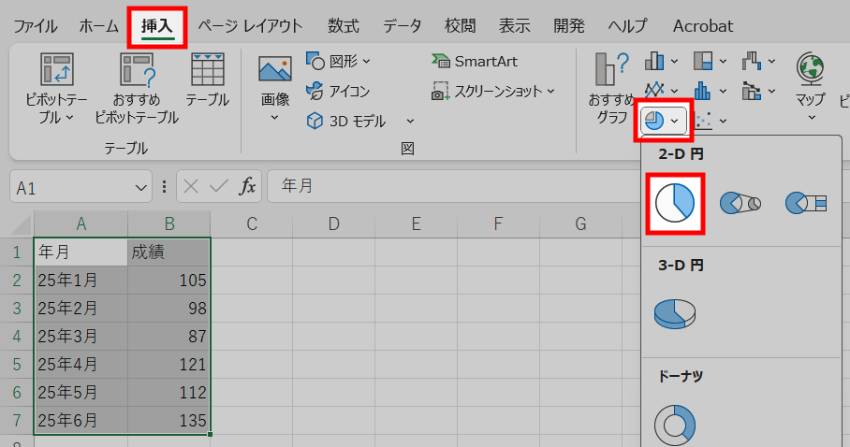
Task: Choose the 2-D pie chart
Action: point(675,203)
